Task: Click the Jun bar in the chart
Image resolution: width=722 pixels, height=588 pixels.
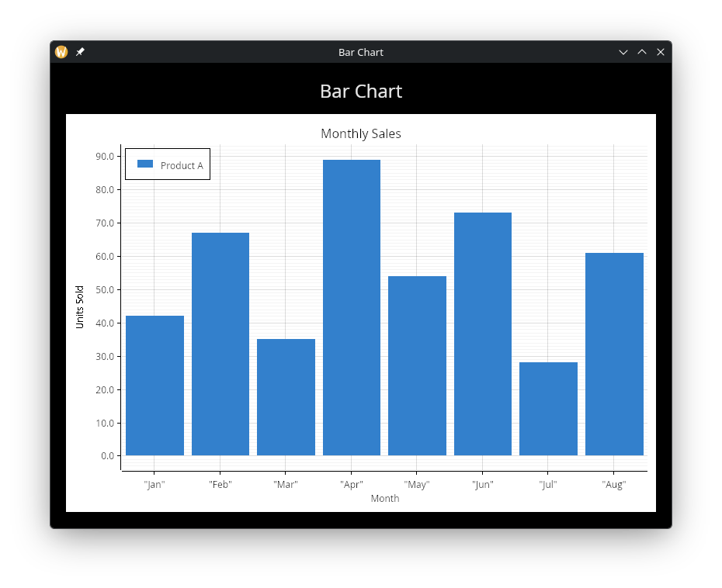Action: coord(483,334)
